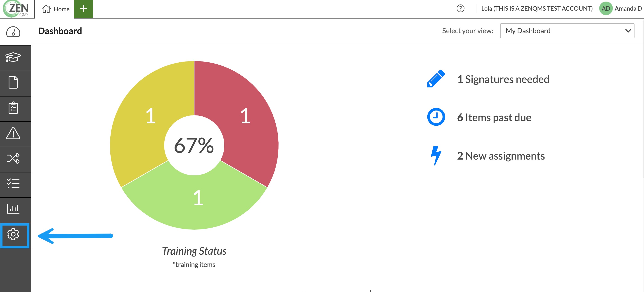Open the Documents page icon in sidebar
Viewport: 644px width, 292px height.
pos(13,82)
